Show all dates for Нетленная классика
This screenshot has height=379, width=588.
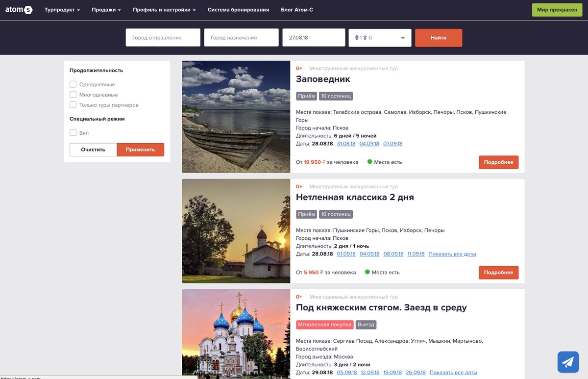click(x=452, y=254)
